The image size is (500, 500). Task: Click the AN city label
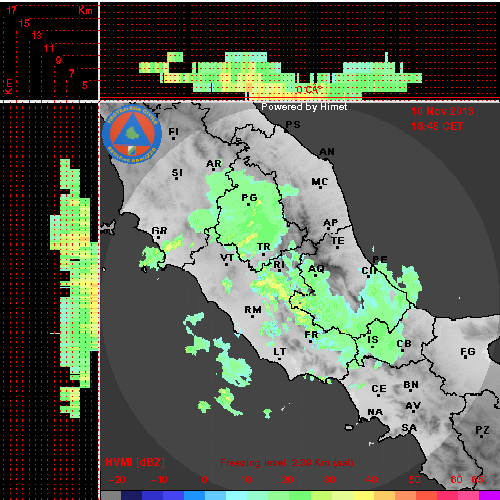pos(327,152)
